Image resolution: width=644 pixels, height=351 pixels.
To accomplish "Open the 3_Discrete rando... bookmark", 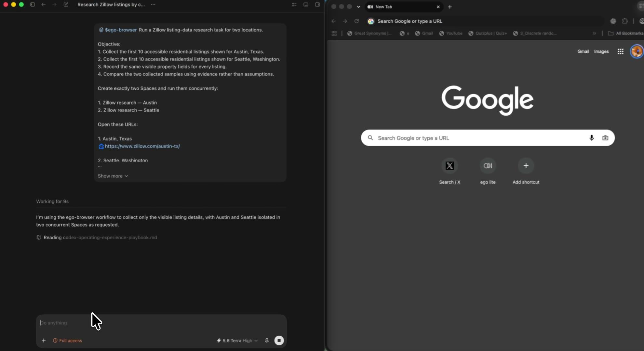I will click(x=535, y=33).
